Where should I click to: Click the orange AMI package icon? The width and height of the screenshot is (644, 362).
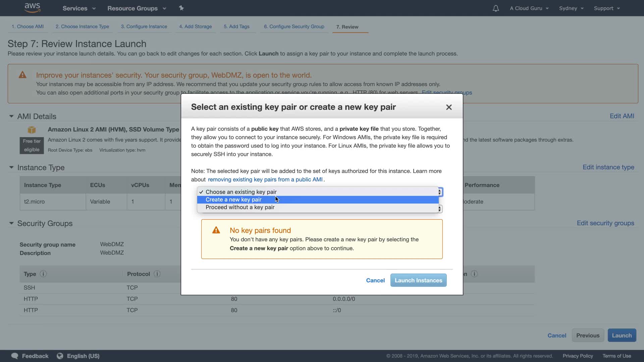point(32,130)
